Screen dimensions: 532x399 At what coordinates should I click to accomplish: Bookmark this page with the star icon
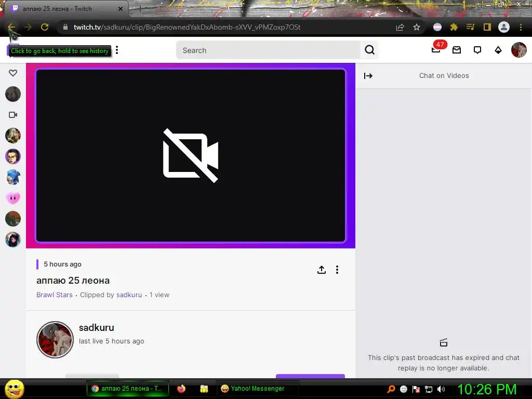point(417,27)
